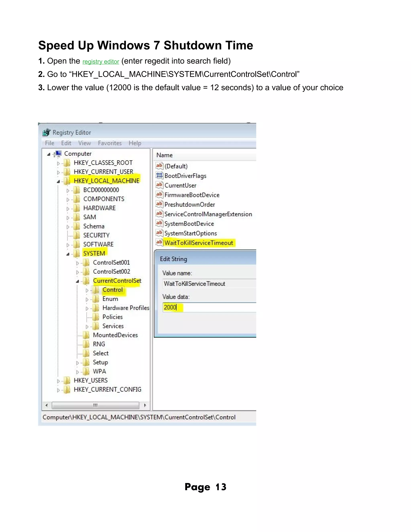Click the HKEY_CURRENT_CONFIG folder icon
This screenshot has width=411, height=532.
pyautogui.click(x=67, y=389)
